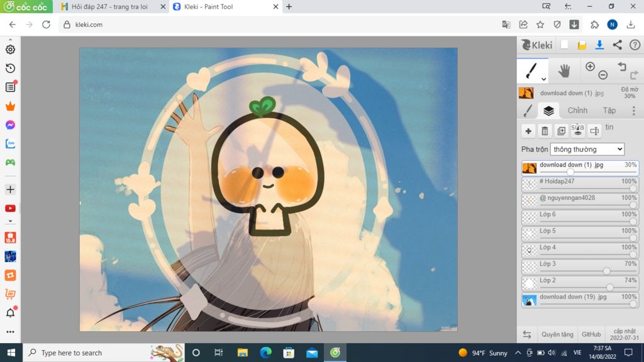
Task: Zoom in with the plus magnifier
Action: click(x=590, y=67)
